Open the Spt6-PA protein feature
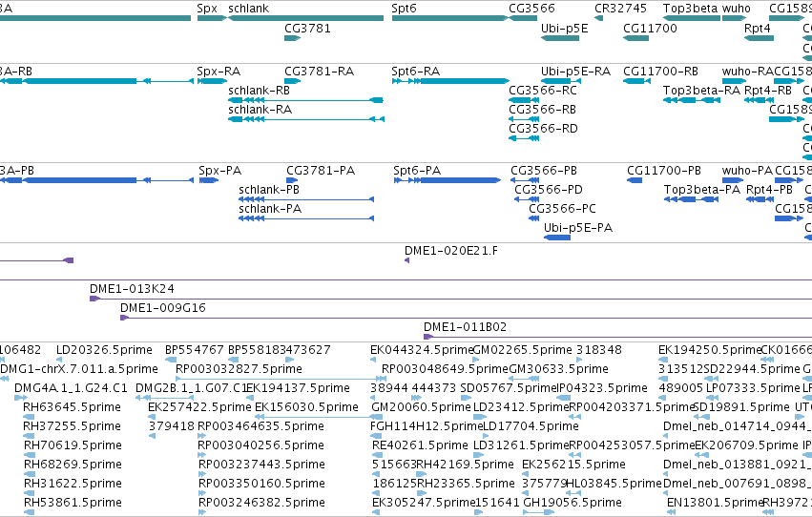The height and width of the screenshot is (517, 812). [448, 180]
